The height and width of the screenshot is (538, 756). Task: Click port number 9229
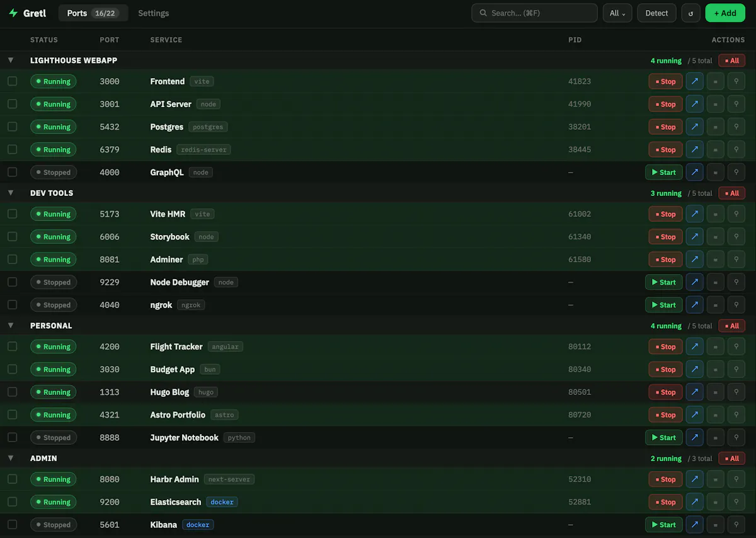(x=110, y=282)
